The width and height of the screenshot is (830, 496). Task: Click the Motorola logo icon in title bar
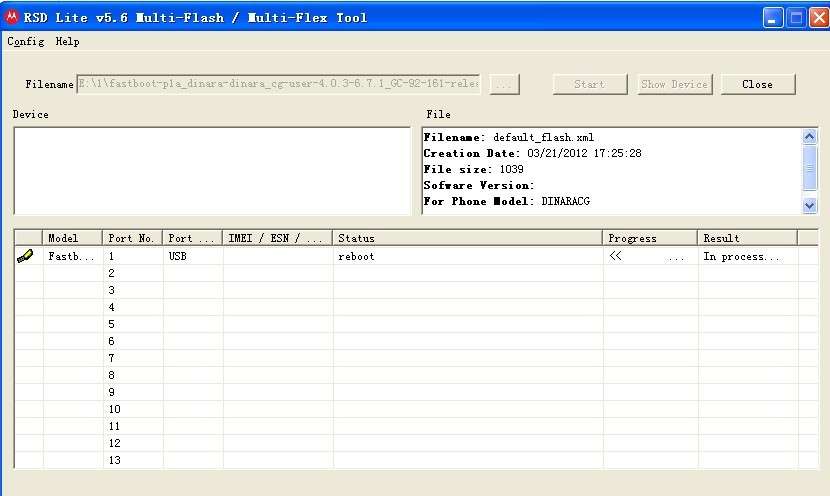13,17
